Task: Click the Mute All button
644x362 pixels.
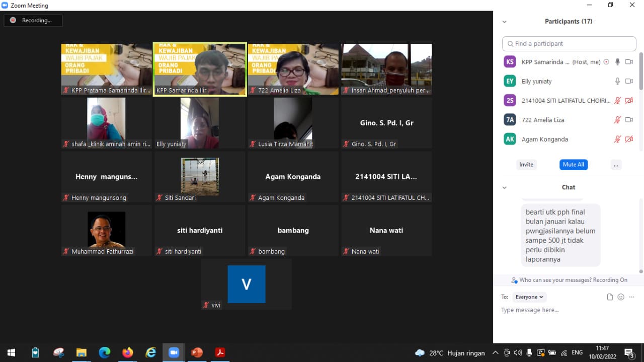Action: 573,165
